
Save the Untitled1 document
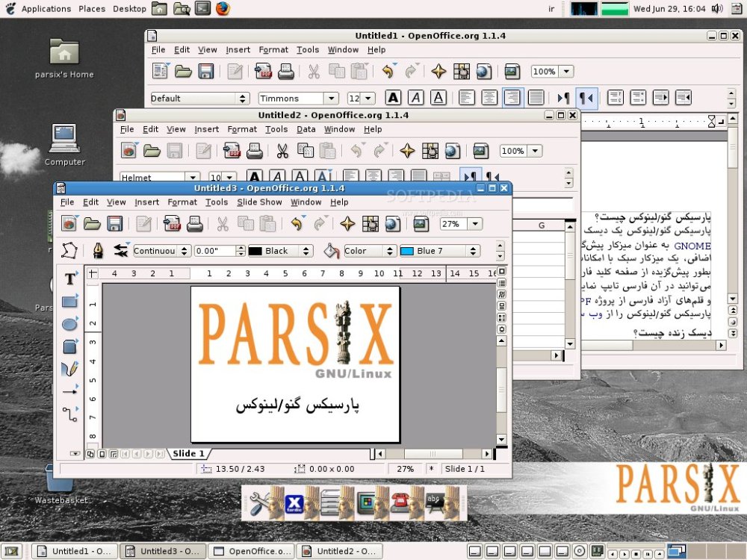[x=206, y=72]
